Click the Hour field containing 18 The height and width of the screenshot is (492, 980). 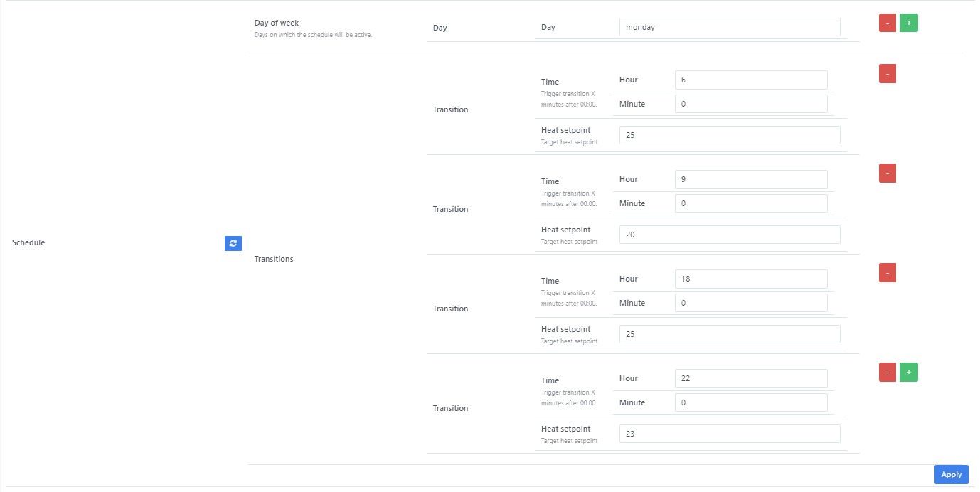click(750, 279)
